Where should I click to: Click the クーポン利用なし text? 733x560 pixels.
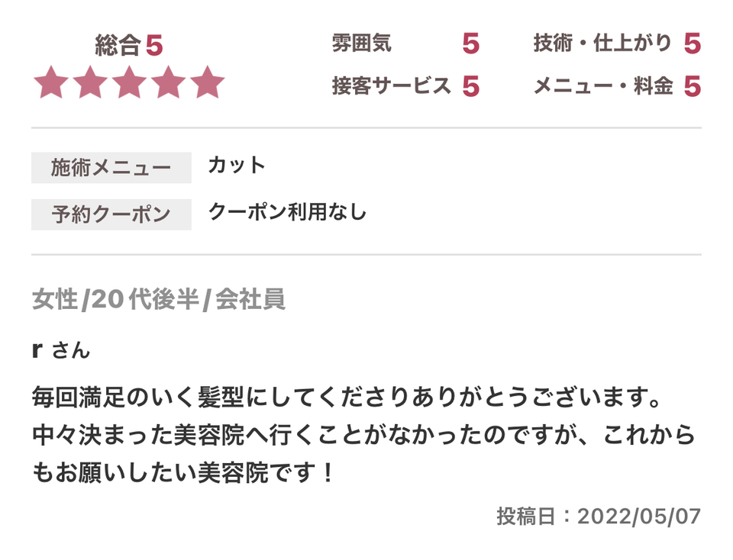coord(288,212)
